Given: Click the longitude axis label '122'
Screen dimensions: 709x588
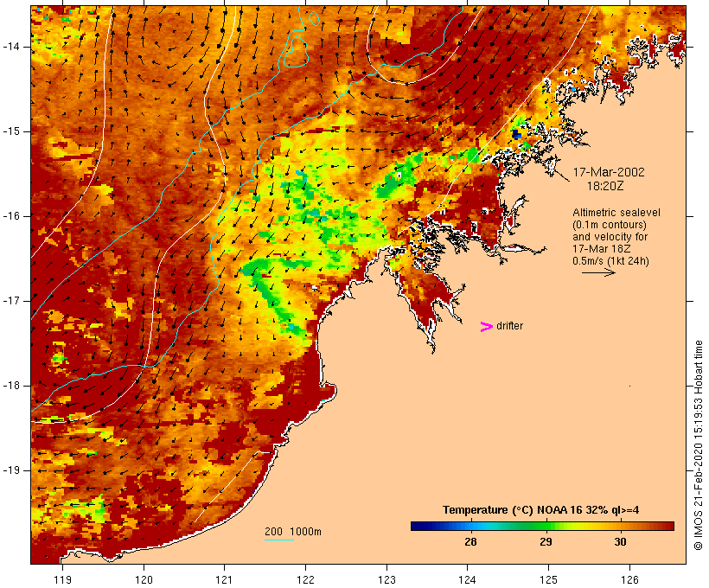Looking at the screenshot, I should (306, 579).
